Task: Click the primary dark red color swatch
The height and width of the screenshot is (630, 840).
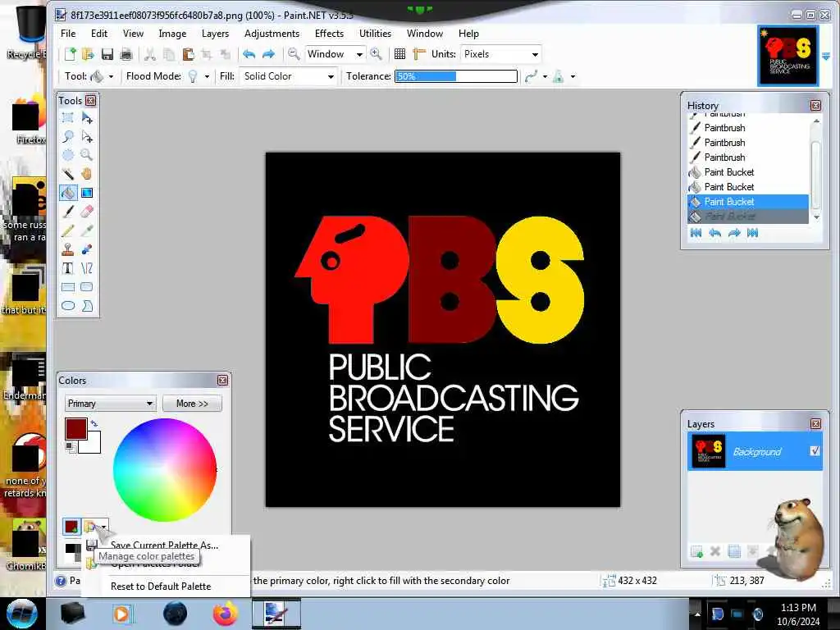Action: click(76, 428)
